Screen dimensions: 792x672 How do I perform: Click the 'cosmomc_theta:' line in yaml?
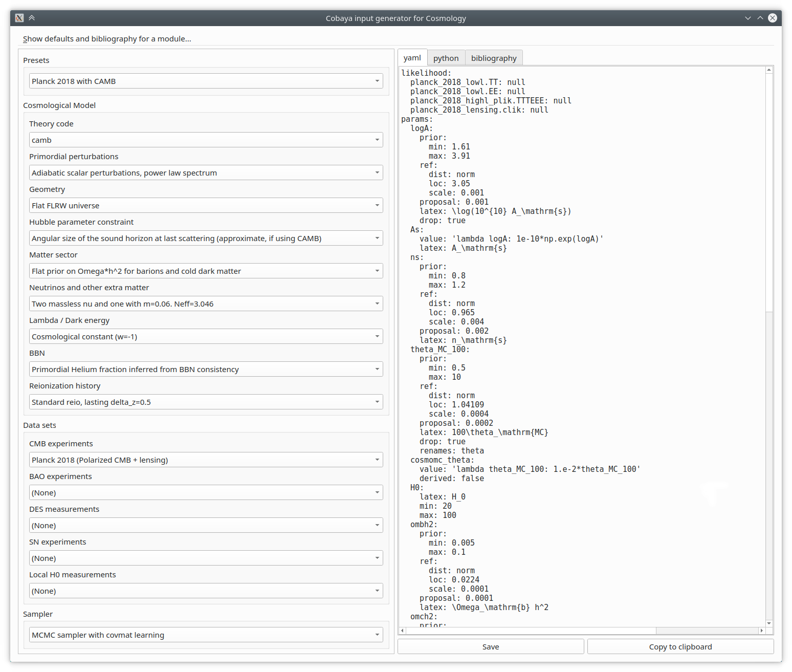[x=442, y=460]
